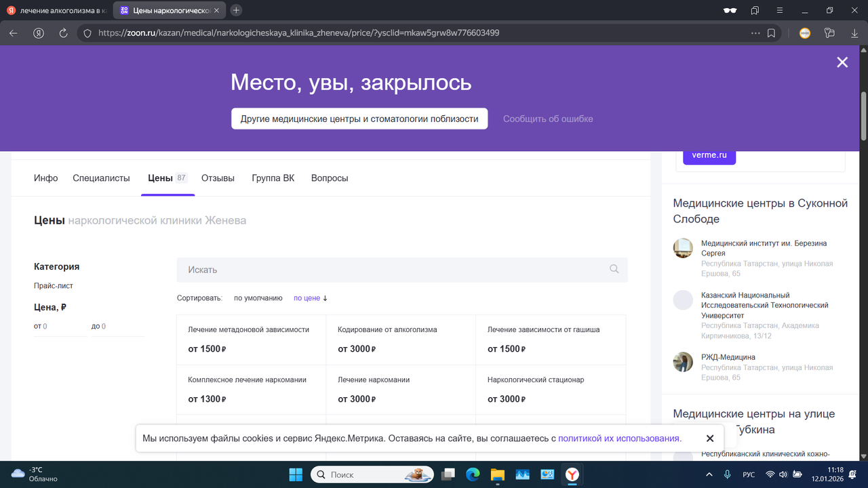Click inside the 'Искать' search field
The width and height of the screenshot is (868, 488).
[x=339, y=269]
